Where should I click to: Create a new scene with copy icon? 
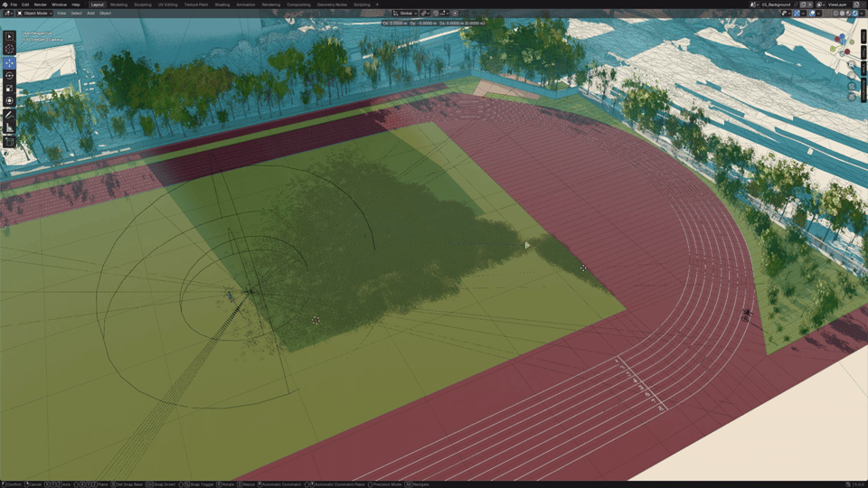803,5
